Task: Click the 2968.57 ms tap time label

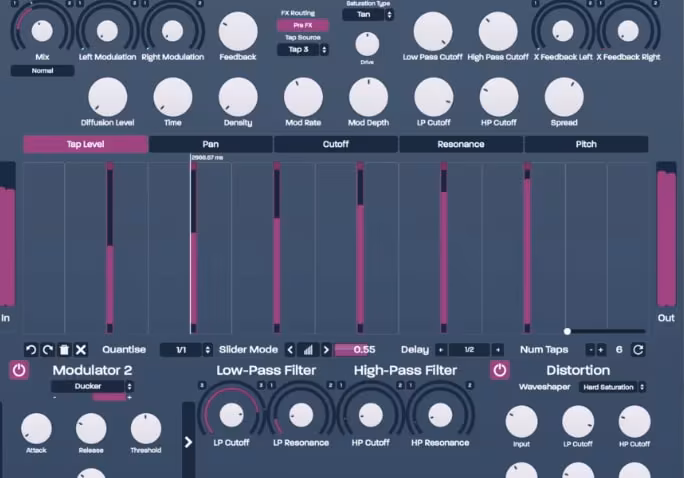Action: pos(207,157)
